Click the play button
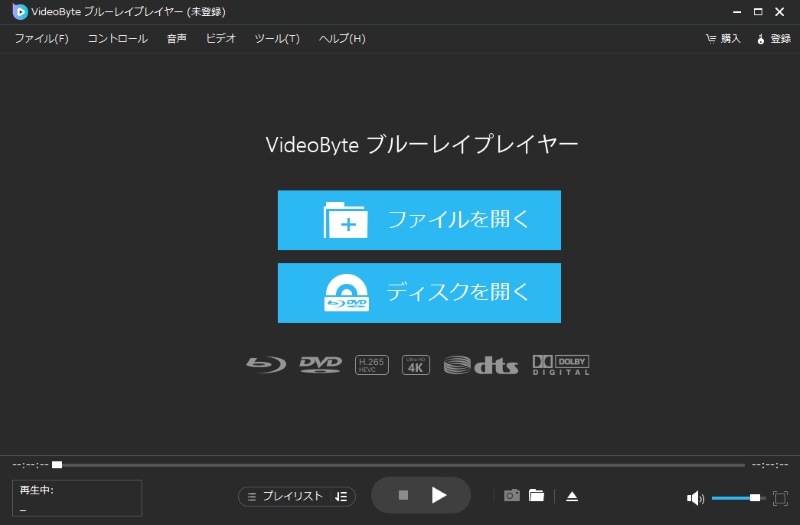This screenshot has width=800, height=525. 438,495
